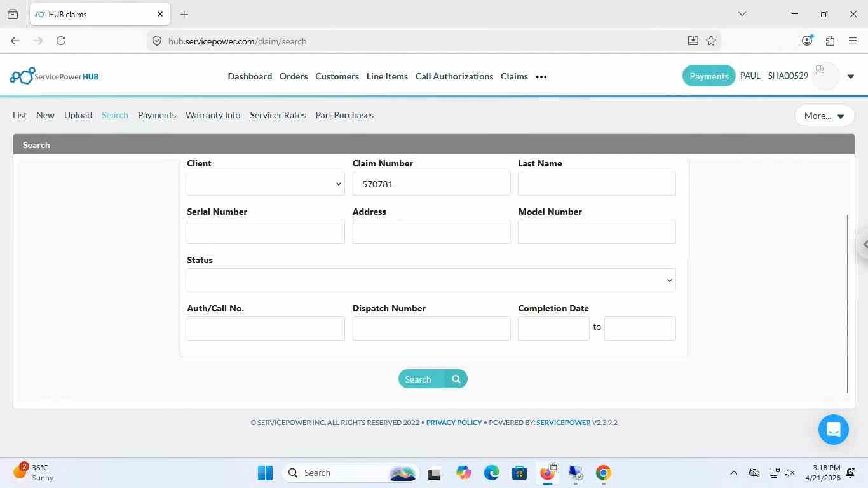Open the Privacy Policy link
868x488 pixels.
pyautogui.click(x=454, y=423)
